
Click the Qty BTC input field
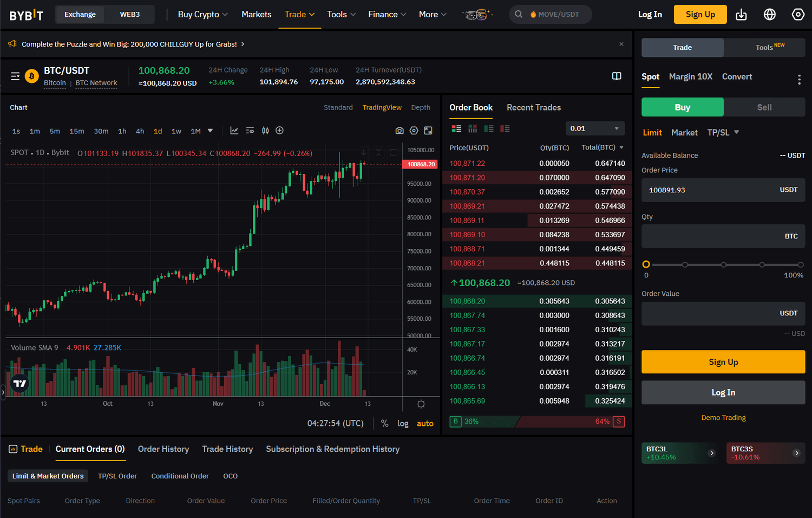pos(723,236)
